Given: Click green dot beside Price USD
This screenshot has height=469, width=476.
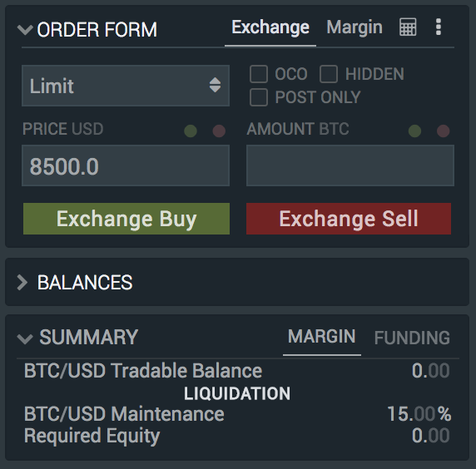Looking at the screenshot, I should 191,131.
